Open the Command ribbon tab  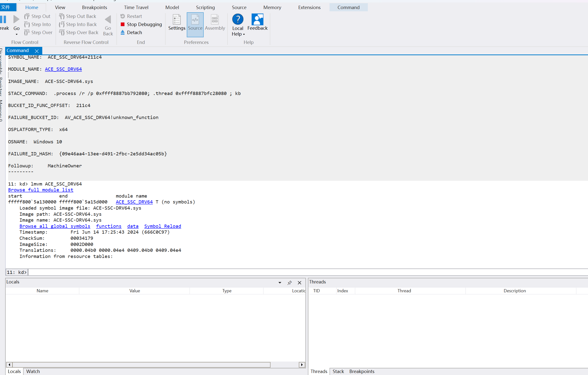(x=348, y=7)
